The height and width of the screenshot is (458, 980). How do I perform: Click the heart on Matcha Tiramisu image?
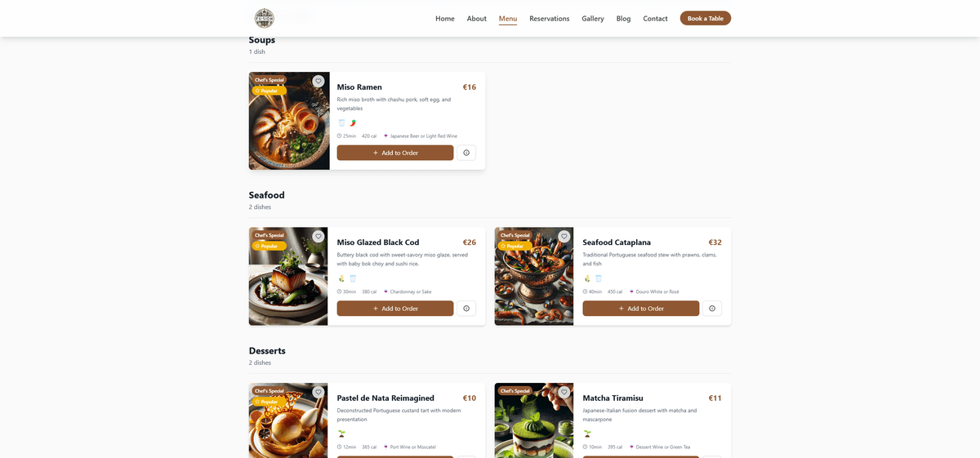click(x=564, y=392)
